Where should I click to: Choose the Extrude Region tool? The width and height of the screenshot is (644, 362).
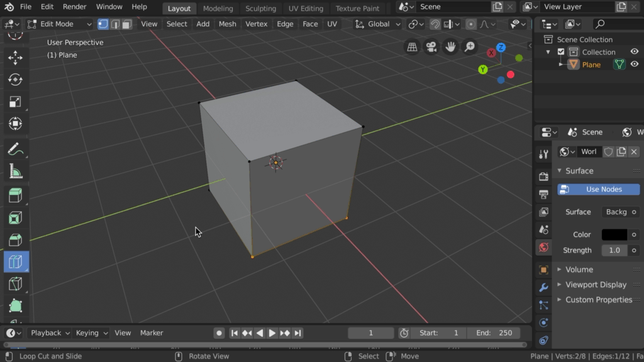(x=16, y=195)
